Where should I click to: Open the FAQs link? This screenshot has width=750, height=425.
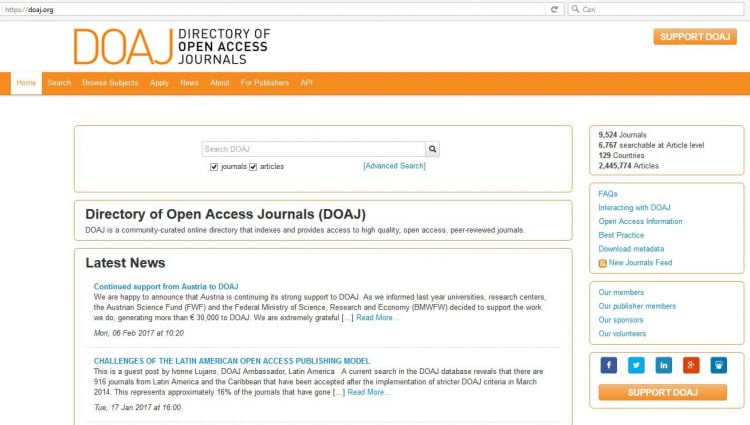pos(608,194)
